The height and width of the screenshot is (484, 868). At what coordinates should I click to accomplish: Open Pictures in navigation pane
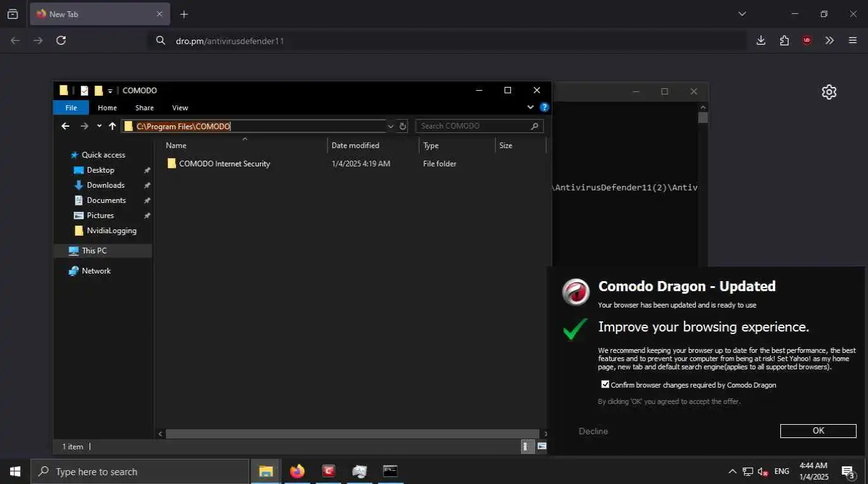[100, 216]
